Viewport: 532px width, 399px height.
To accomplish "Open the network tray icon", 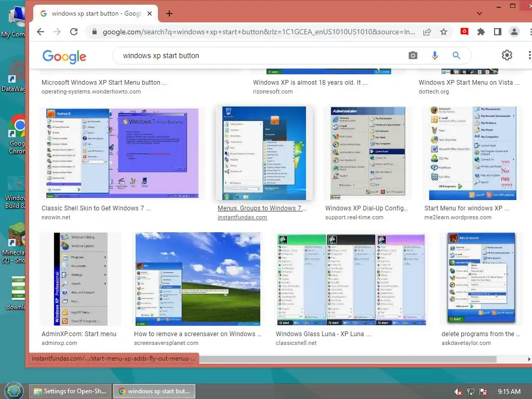I will click(x=471, y=392).
